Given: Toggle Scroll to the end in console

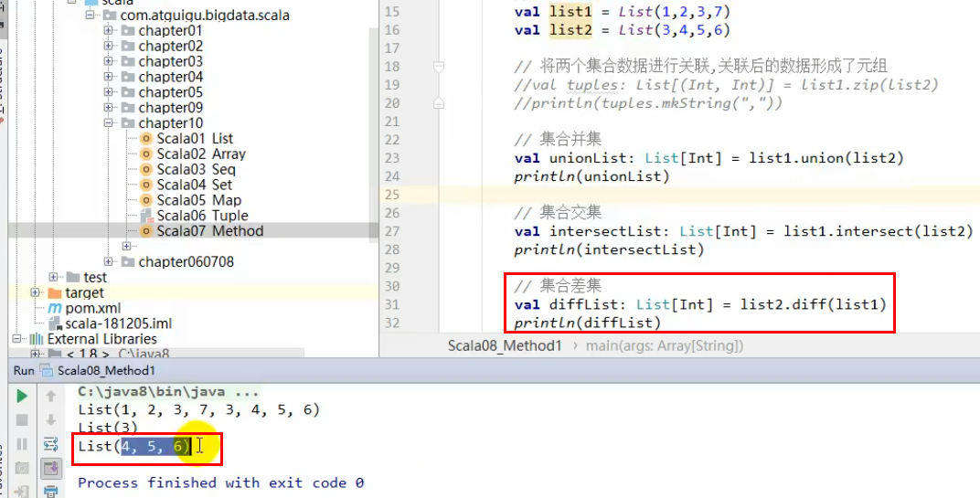Looking at the screenshot, I should [51, 467].
